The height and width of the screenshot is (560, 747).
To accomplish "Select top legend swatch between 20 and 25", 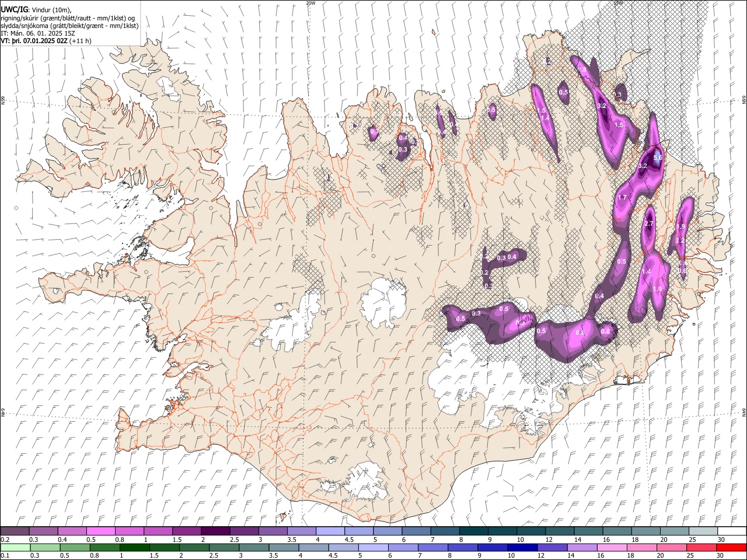I will [674, 531].
